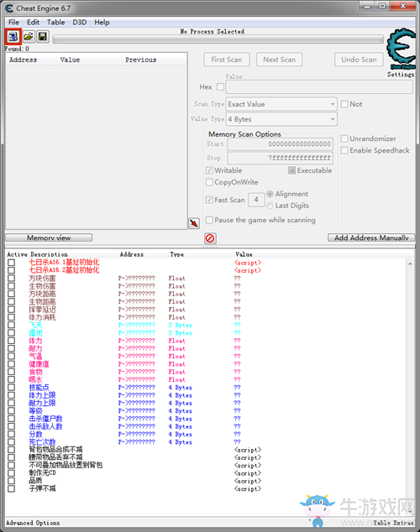This screenshot has height=532, width=420.
Task: Enable the CopyOnWrite checkbox
Action: [x=209, y=182]
